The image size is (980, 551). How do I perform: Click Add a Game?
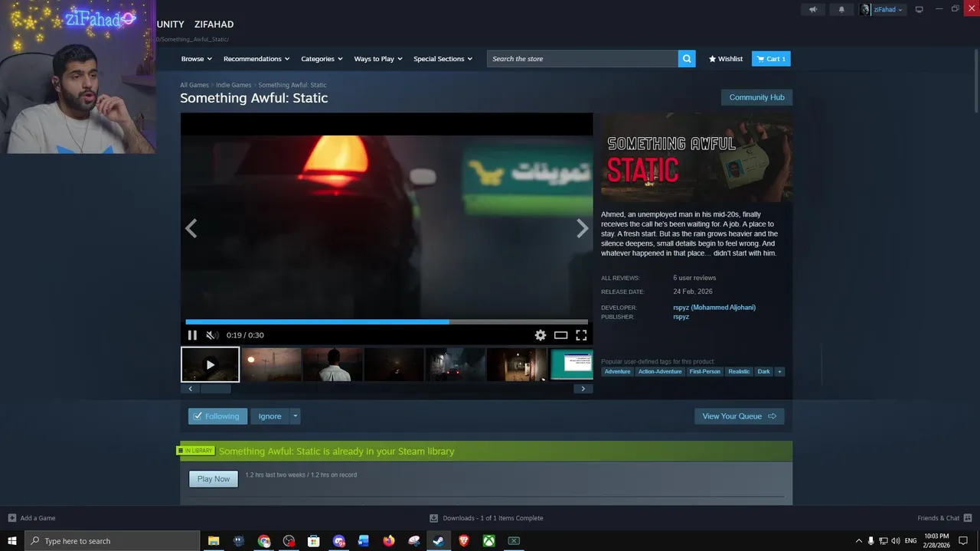pos(31,518)
